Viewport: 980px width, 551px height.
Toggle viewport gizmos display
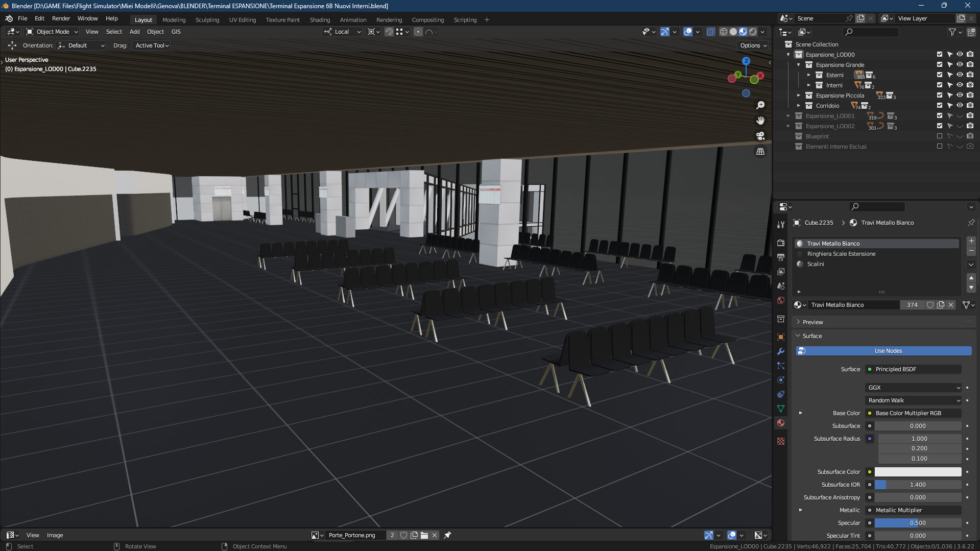664,32
